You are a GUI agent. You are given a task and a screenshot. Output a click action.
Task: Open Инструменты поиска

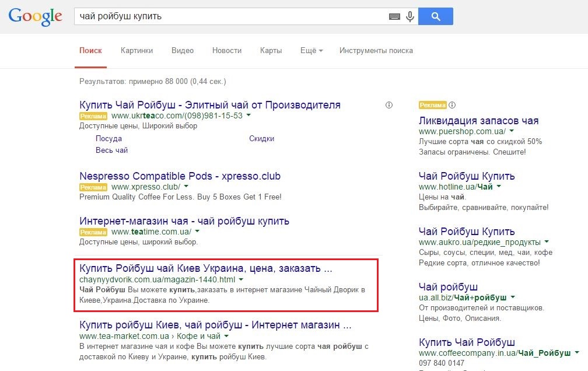(x=375, y=51)
